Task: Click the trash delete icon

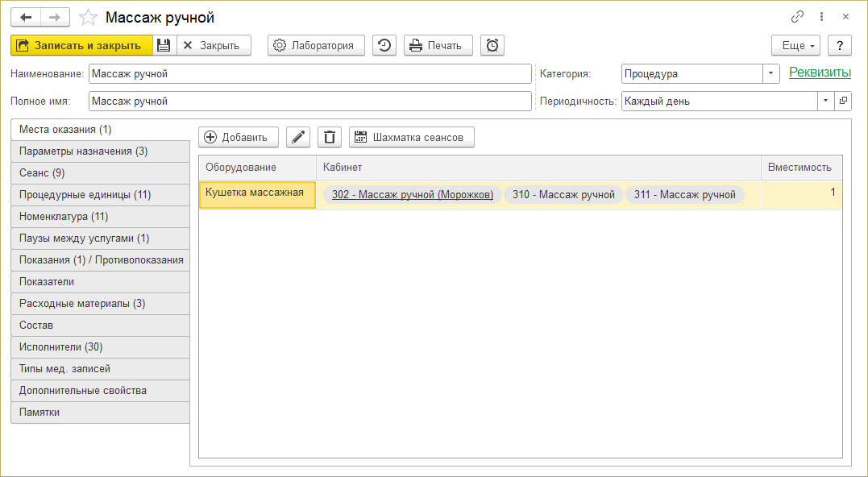Action: tap(329, 137)
